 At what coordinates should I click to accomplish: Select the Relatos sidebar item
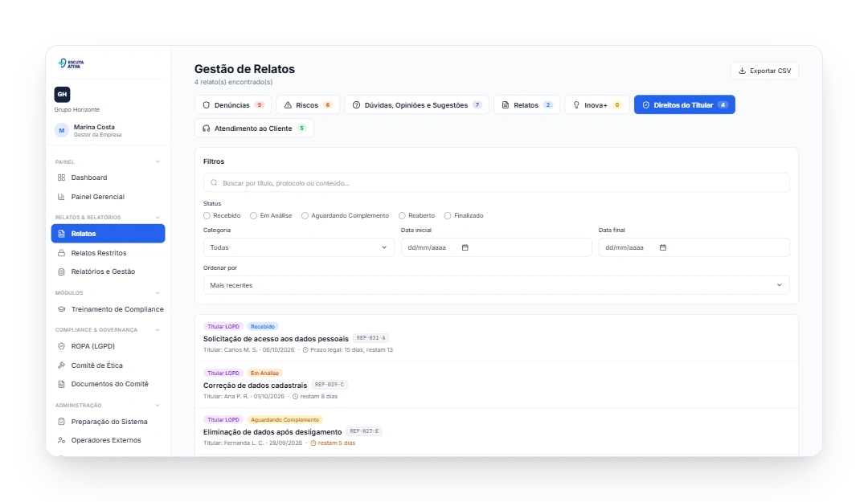click(x=108, y=234)
